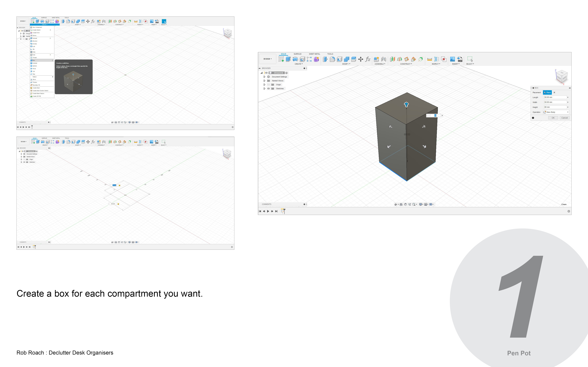The image size is (588, 367).
Task: Expand Document Settings node in Box dialog screenshot
Action: pyautogui.click(x=264, y=77)
